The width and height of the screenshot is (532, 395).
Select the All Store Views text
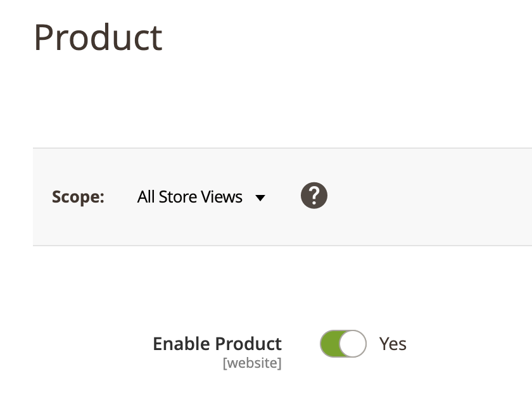tap(190, 197)
